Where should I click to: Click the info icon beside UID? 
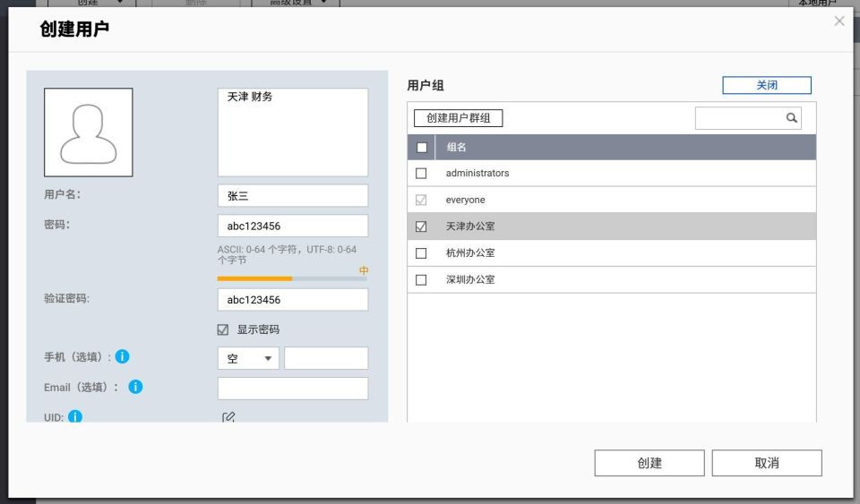[75, 416]
